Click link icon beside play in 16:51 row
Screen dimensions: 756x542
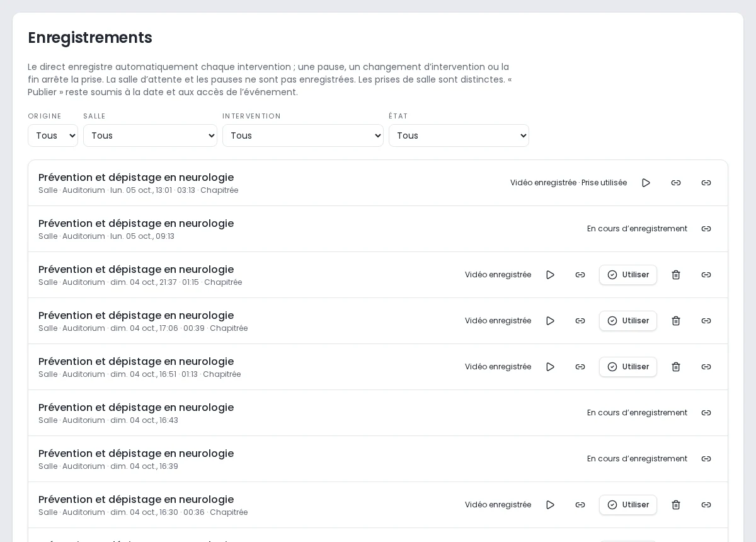tap(580, 367)
